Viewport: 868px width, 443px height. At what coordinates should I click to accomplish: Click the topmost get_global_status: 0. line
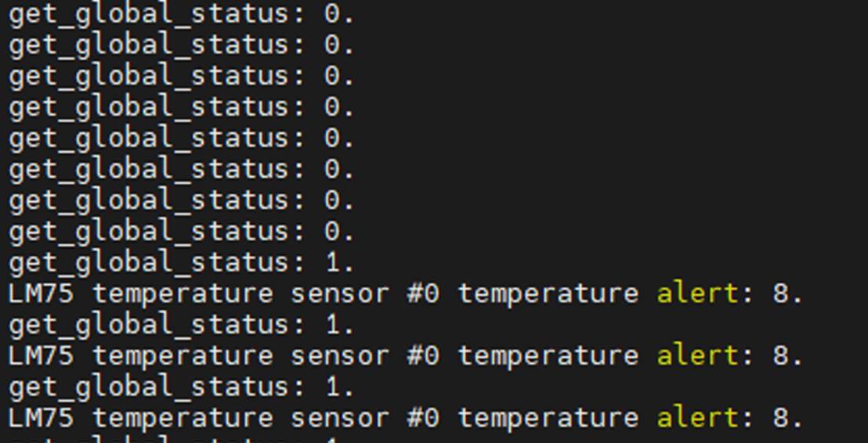tap(181, 15)
